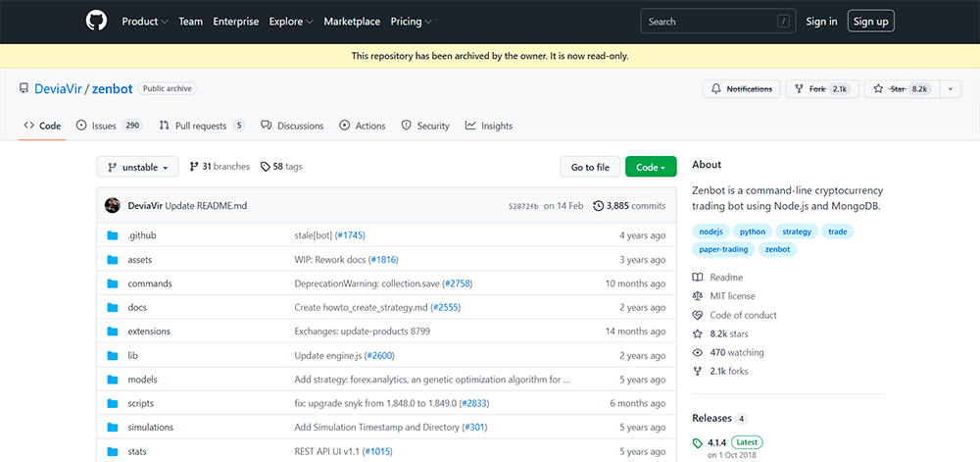Click the heart icon beside Code of conduct
Viewport: 980px width, 462px height.
pos(698,315)
